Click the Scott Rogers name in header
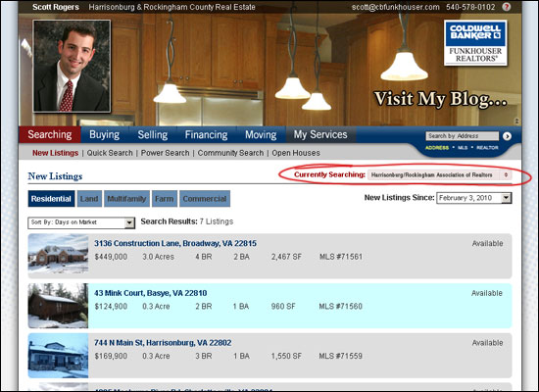Image resolution: width=539 pixels, height=392 pixels. (56, 7)
